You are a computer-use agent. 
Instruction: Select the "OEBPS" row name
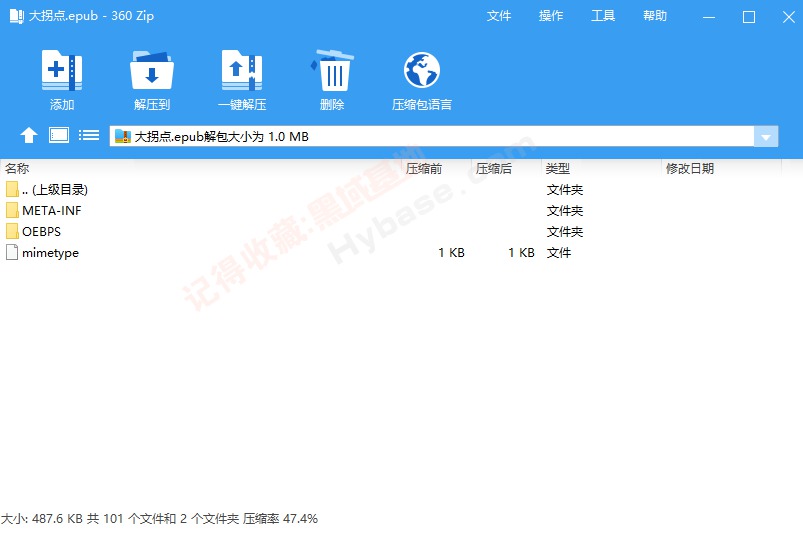(x=41, y=232)
